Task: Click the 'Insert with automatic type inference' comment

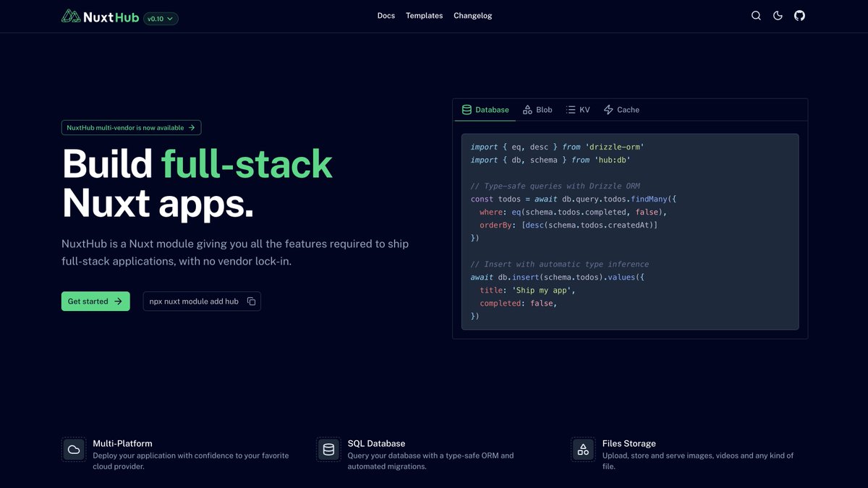Action: coord(559,264)
